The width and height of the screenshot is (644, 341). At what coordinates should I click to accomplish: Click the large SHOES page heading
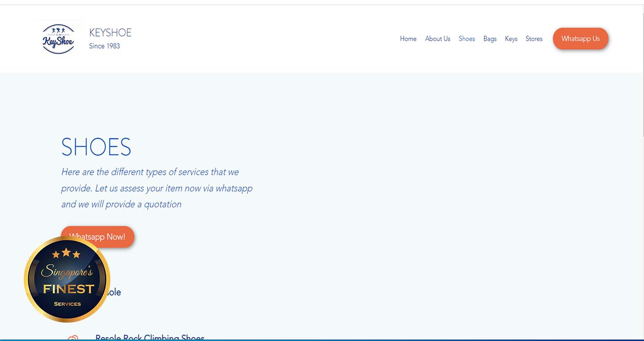coord(96,147)
